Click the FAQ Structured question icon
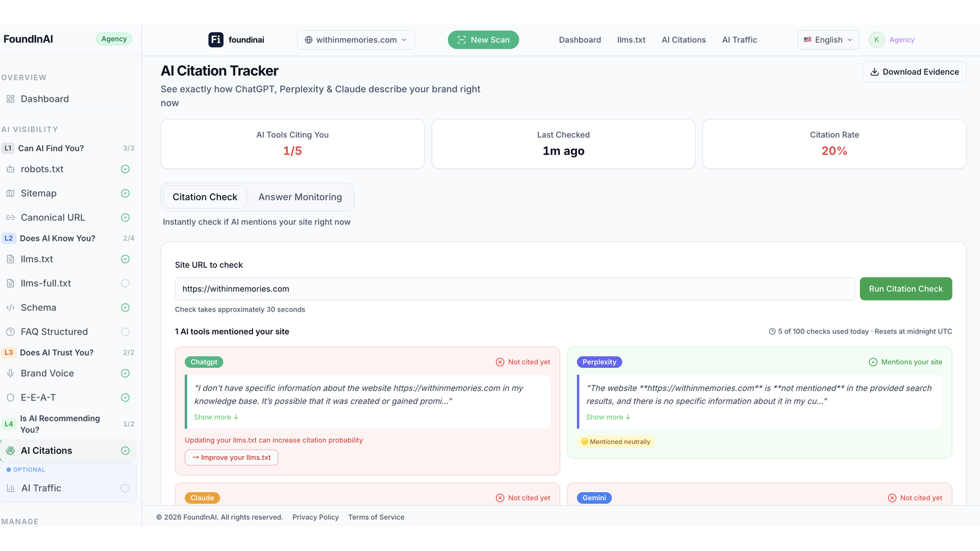This screenshot has height=551, width=980. coord(10,332)
